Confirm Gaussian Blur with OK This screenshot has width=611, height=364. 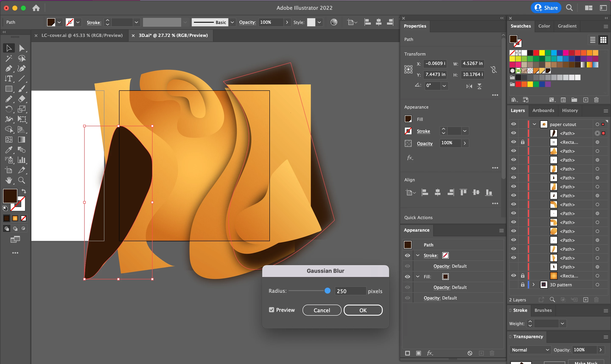click(363, 310)
